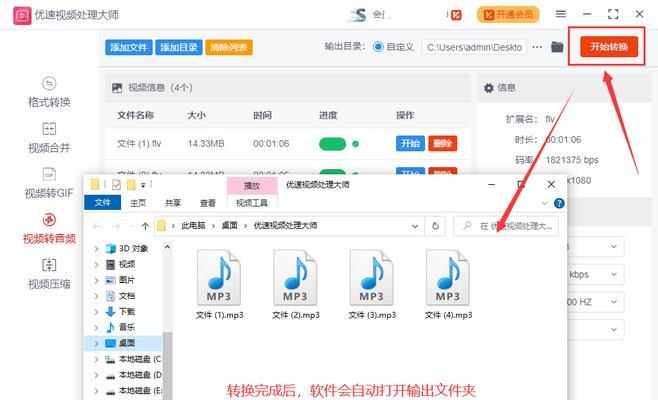Click the Explorer up-directory arrow

click(145, 226)
